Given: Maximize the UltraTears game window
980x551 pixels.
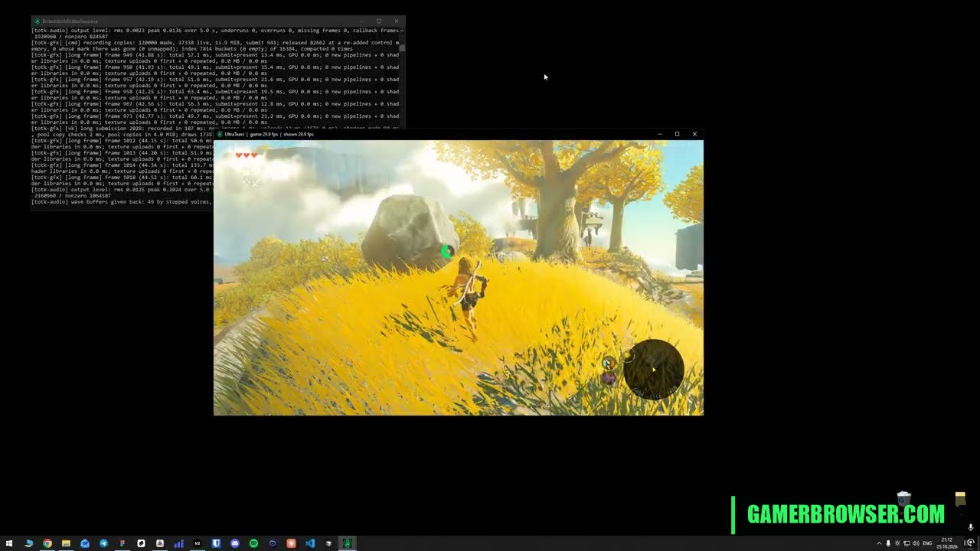Looking at the screenshot, I should point(677,134).
